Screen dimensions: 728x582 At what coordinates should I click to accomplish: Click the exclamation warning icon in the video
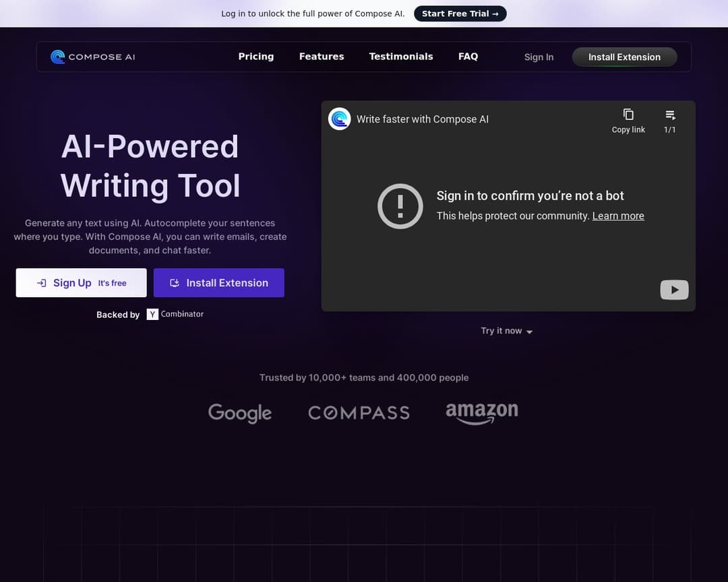[400, 206]
